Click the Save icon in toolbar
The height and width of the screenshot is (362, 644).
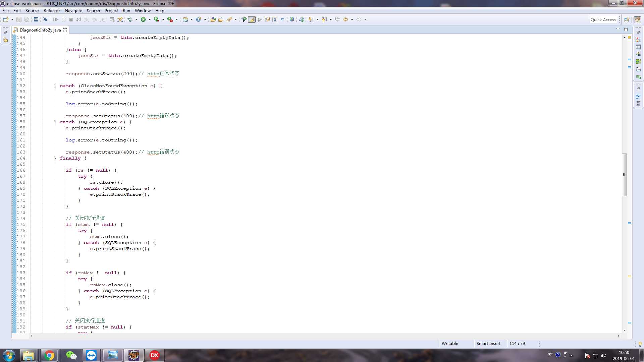[x=19, y=19]
